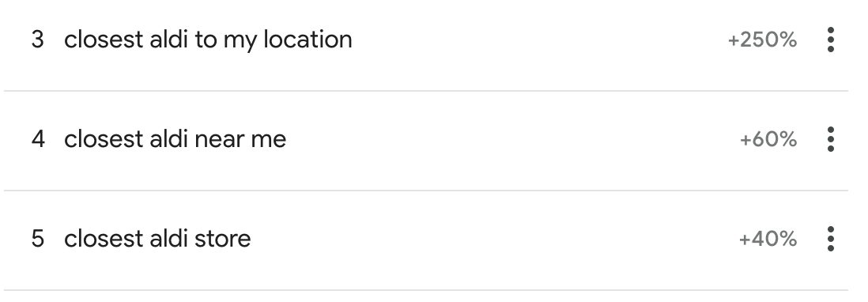Image resolution: width=868 pixels, height=302 pixels.
Task: Click rank number 3 in the list
Action: [x=38, y=40]
